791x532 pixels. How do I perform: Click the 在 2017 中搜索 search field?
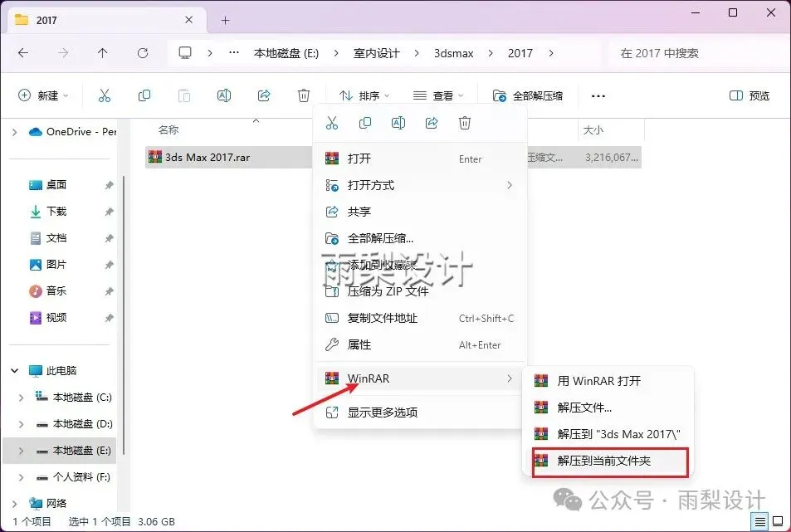(698, 53)
